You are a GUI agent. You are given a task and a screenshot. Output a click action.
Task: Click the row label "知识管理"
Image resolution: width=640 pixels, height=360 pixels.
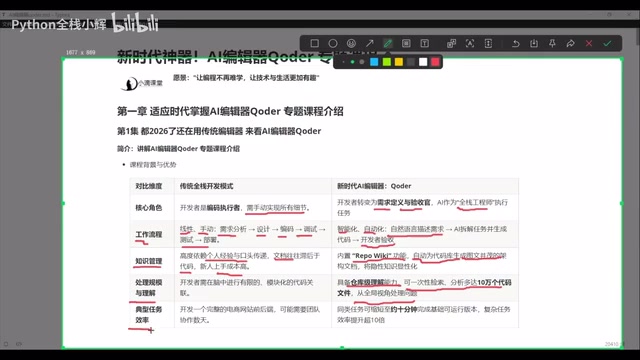pyautogui.click(x=149, y=261)
